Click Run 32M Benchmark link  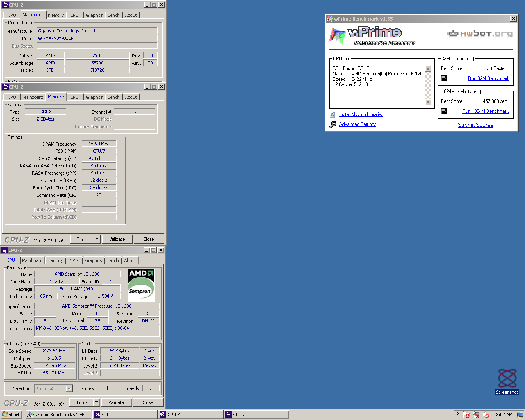click(x=488, y=78)
